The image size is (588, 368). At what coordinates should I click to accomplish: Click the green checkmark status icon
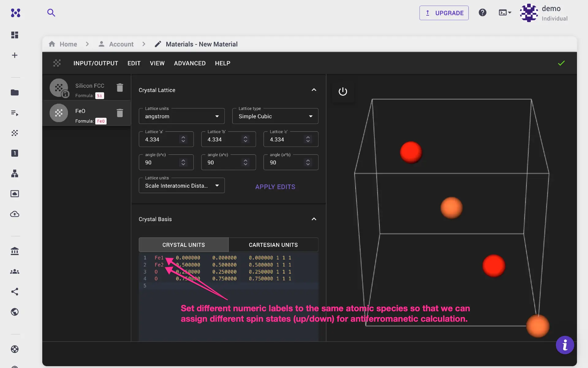click(561, 63)
